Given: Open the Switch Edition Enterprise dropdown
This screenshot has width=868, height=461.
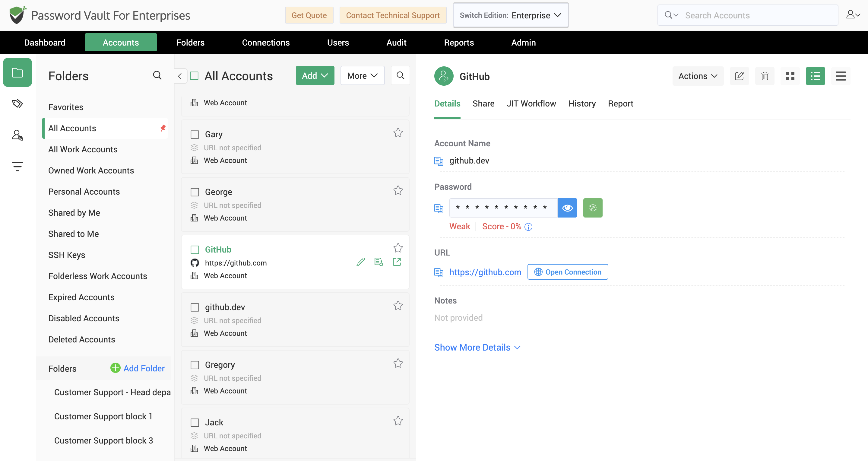Looking at the screenshot, I should coord(511,15).
